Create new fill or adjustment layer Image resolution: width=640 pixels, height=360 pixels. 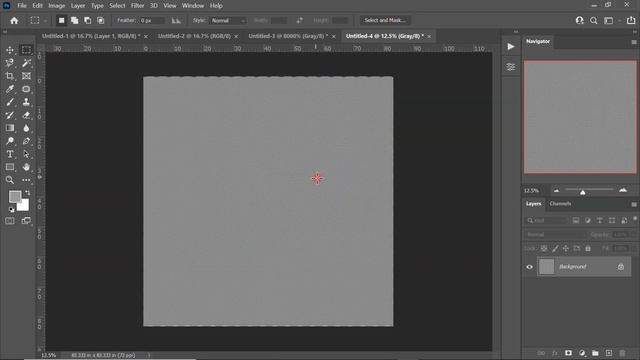tap(582, 353)
